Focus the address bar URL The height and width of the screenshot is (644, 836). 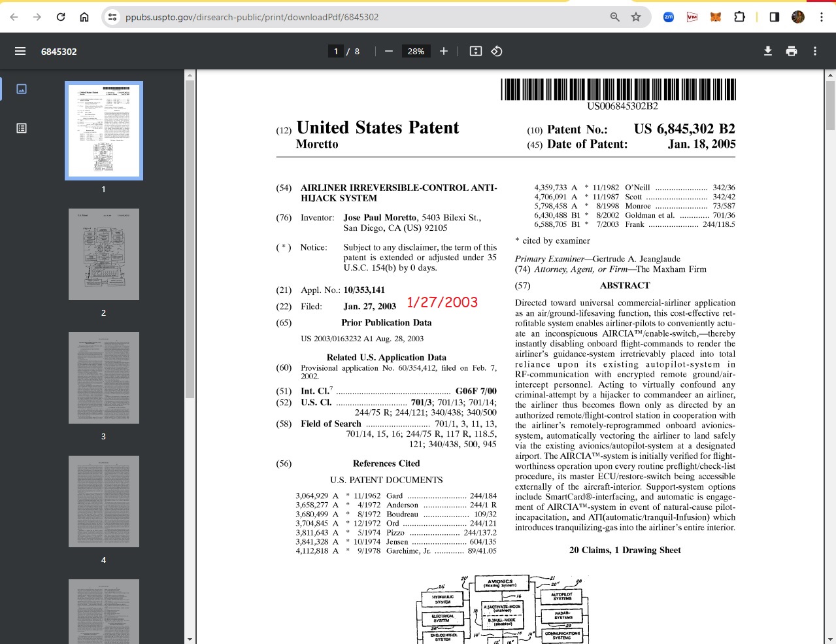[252, 17]
